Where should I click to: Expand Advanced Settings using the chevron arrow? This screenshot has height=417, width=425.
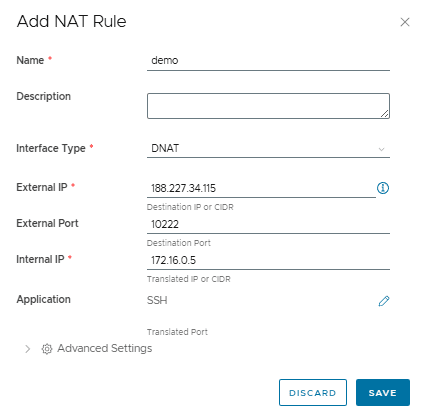click(28, 349)
